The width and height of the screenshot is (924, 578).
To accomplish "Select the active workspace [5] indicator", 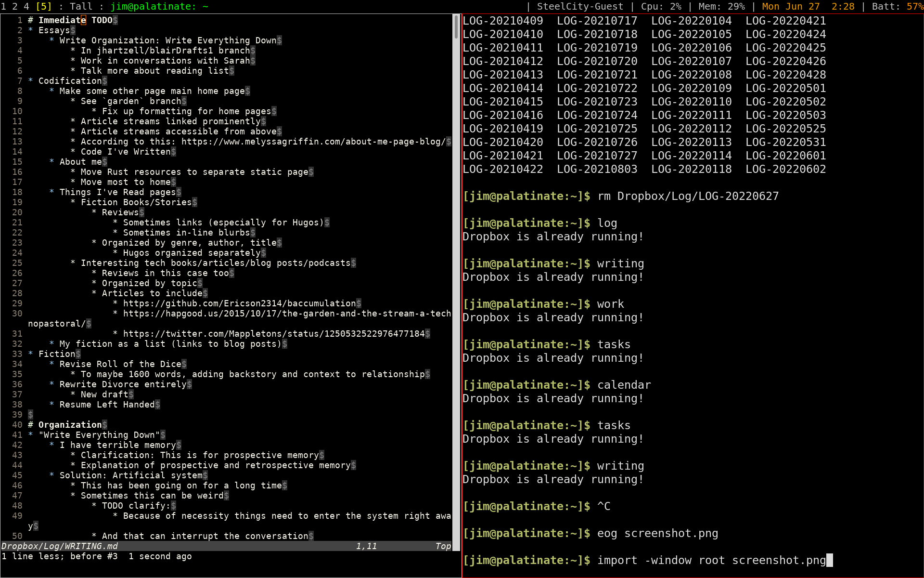I will [x=44, y=6].
